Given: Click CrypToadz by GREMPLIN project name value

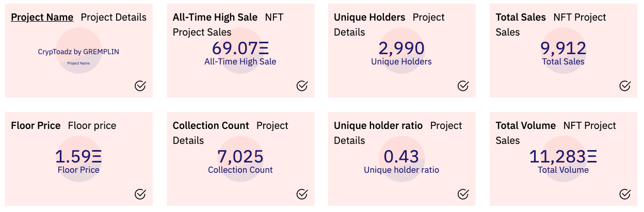Looking at the screenshot, I should coord(78,52).
